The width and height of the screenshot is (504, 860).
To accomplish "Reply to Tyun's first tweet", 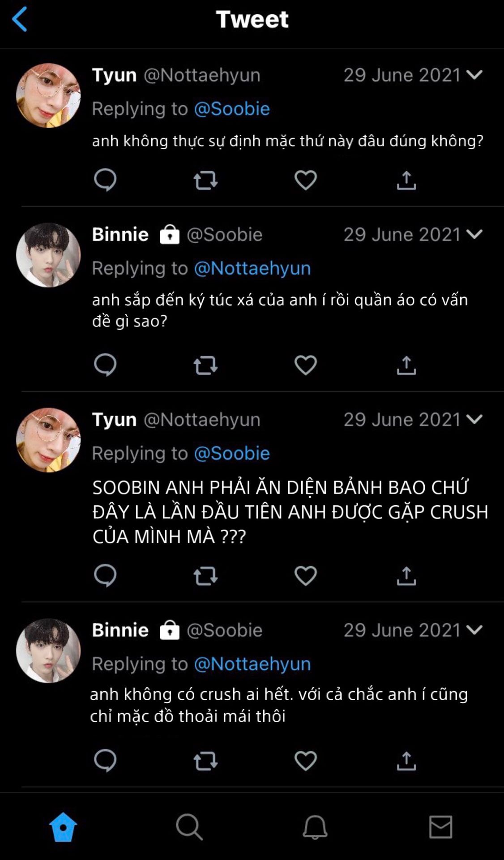I will 105,180.
